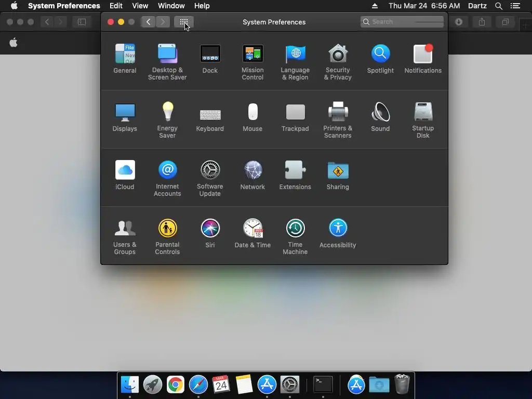Click the Show All grid button
The height and width of the screenshot is (399, 532).
tap(184, 22)
